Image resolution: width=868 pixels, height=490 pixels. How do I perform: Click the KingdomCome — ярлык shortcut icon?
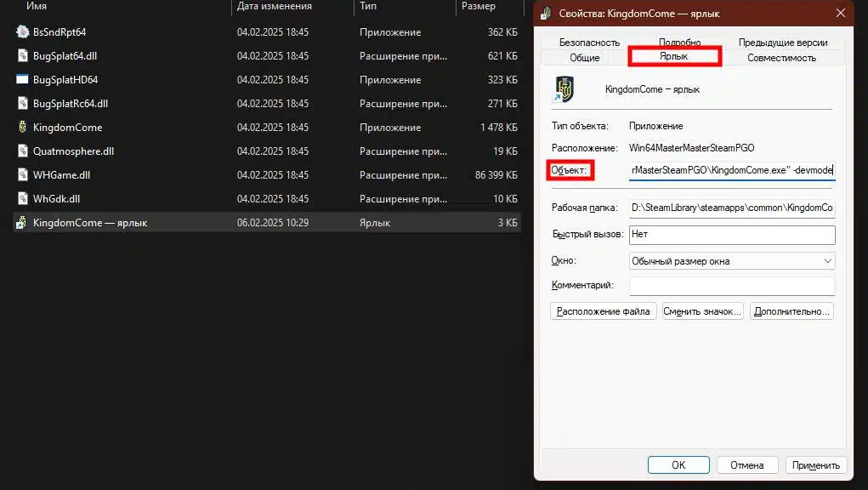point(21,223)
